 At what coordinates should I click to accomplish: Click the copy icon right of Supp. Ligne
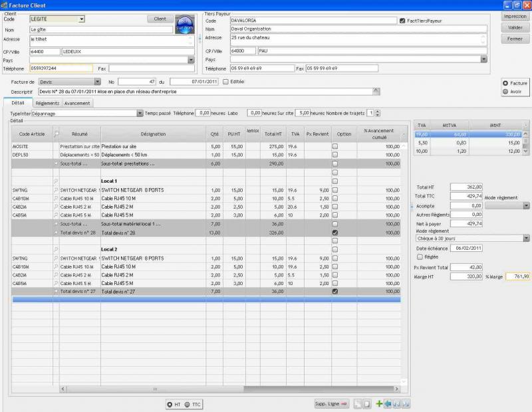[x=358, y=404]
